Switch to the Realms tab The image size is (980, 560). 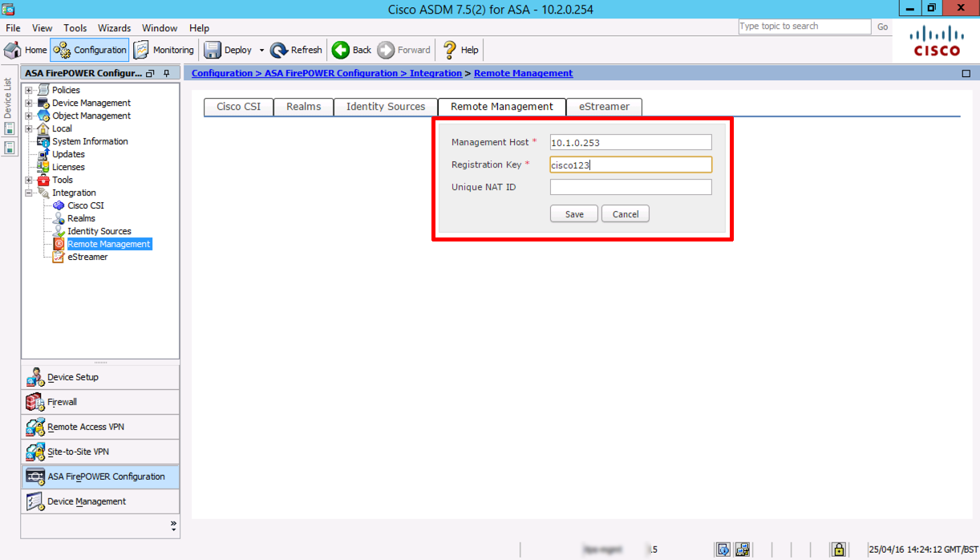(303, 107)
